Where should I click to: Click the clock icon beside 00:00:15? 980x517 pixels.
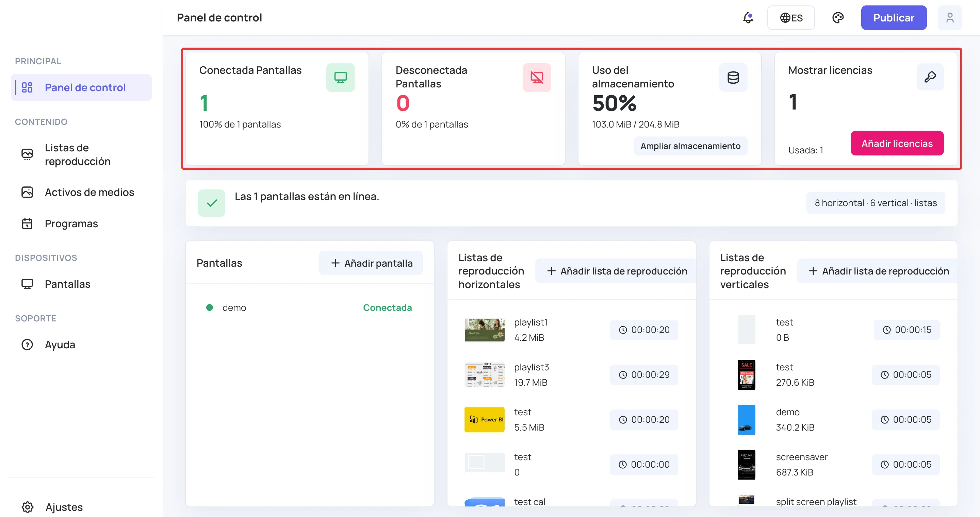tap(886, 330)
